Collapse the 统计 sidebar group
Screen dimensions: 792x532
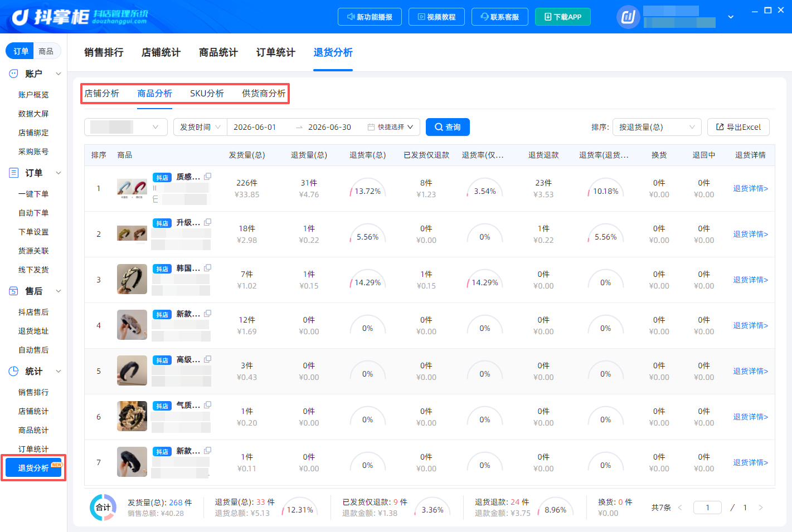click(59, 371)
